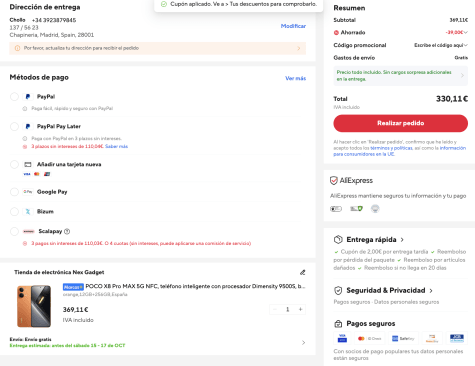Select the Google Pay radio button
475x366 pixels.
14,192
